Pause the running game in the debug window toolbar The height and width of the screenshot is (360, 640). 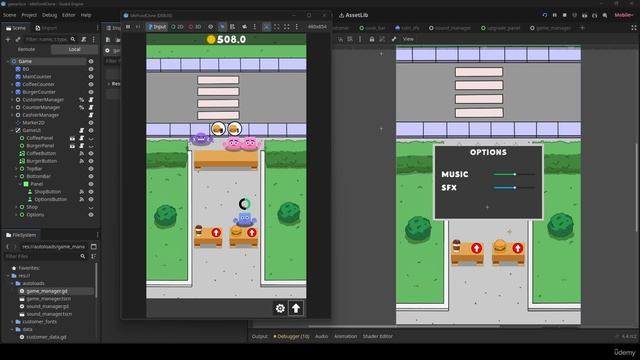(128, 27)
